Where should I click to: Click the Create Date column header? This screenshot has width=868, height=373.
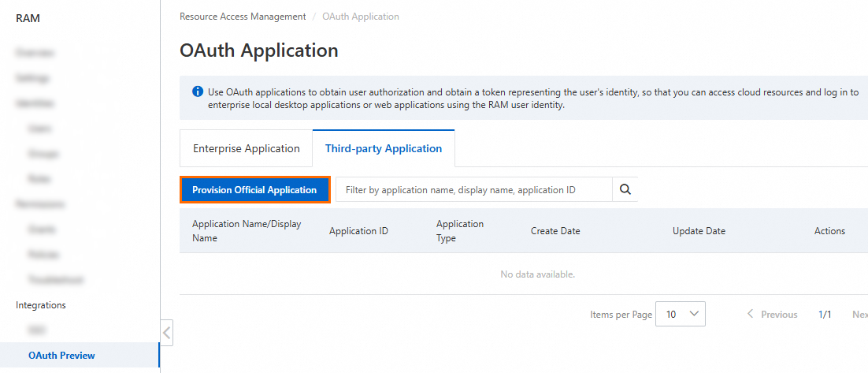[x=555, y=231]
